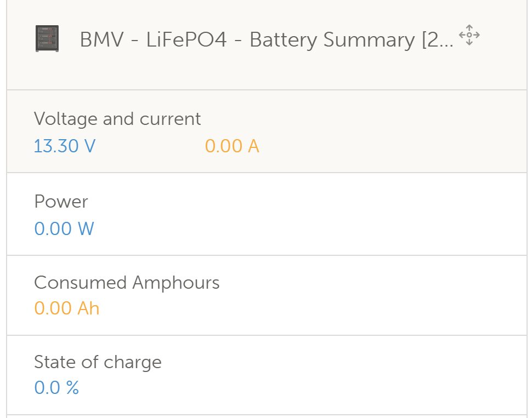532x418 pixels.
Task: Click the battery device icon in the header
Action: [48, 39]
